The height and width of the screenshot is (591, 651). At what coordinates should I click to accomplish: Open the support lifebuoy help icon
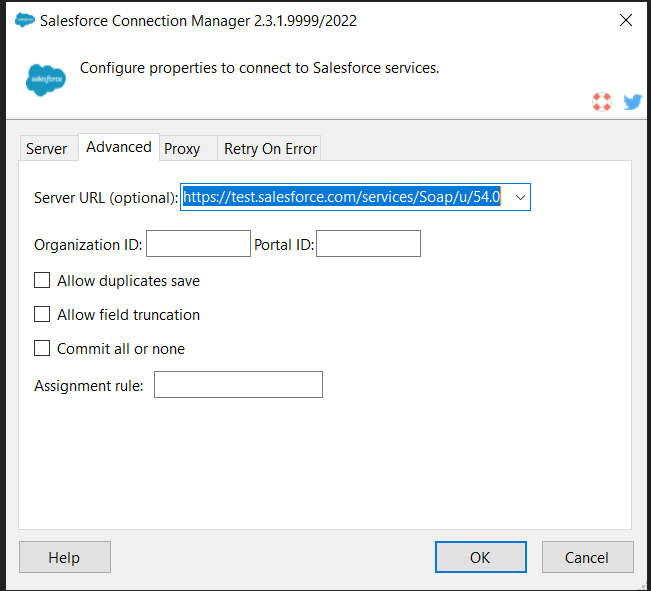(602, 102)
